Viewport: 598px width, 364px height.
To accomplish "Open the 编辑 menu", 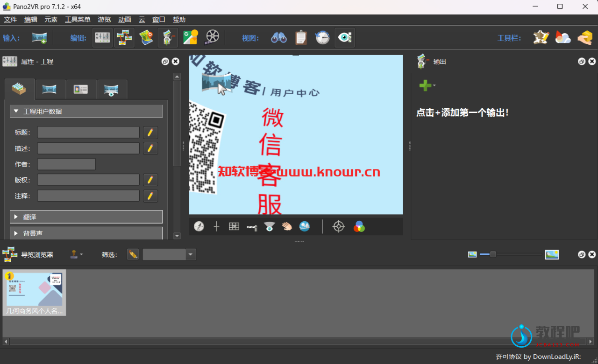I will (x=31, y=20).
